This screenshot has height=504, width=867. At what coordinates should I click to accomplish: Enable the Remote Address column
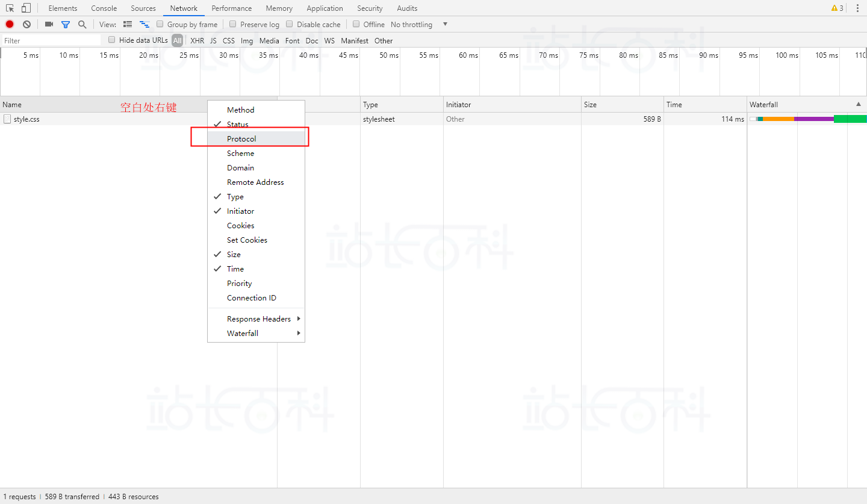pyautogui.click(x=256, y=182)
